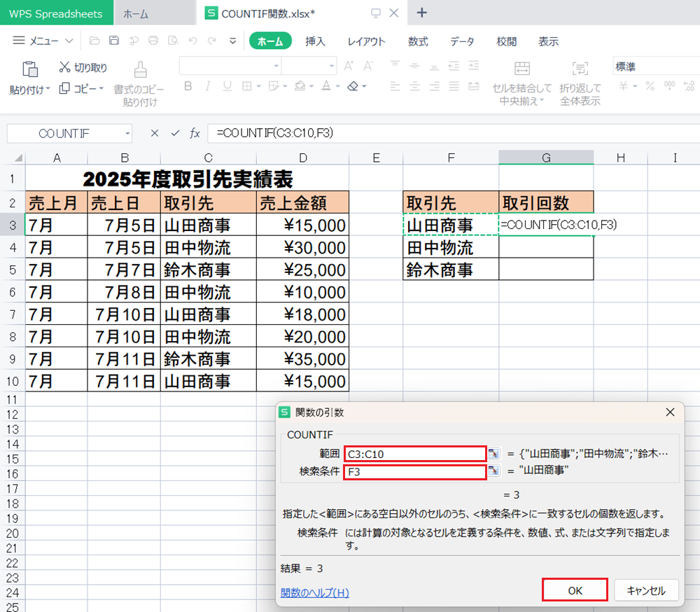Open the name box dropdown showing COUNTIF
The width and height of the screenshot is (700, 612).
pos(127,134)
